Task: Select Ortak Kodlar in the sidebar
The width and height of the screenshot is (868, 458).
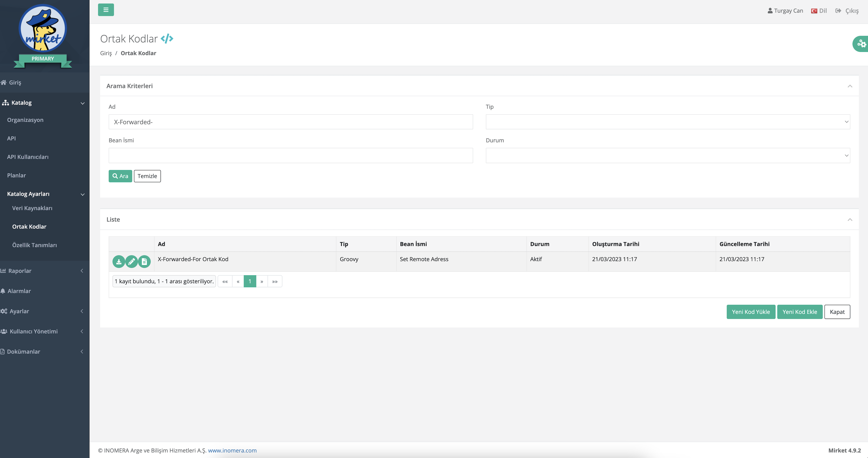Action: point(29,227)
